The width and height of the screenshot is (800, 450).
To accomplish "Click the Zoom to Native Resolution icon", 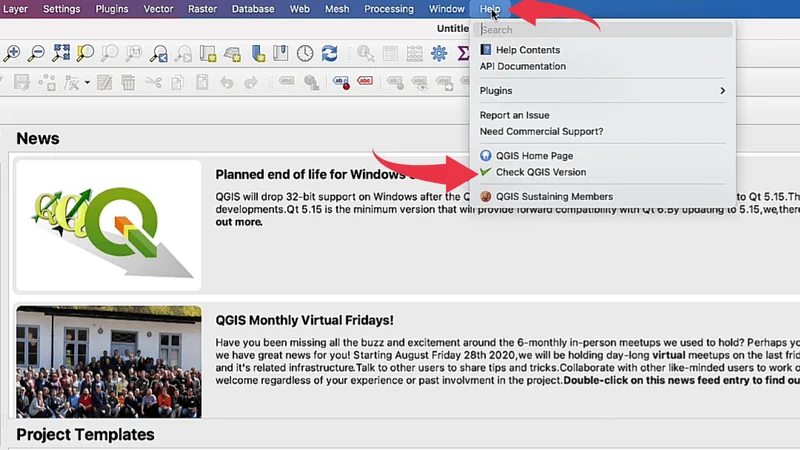I will [x=134, y=53].
